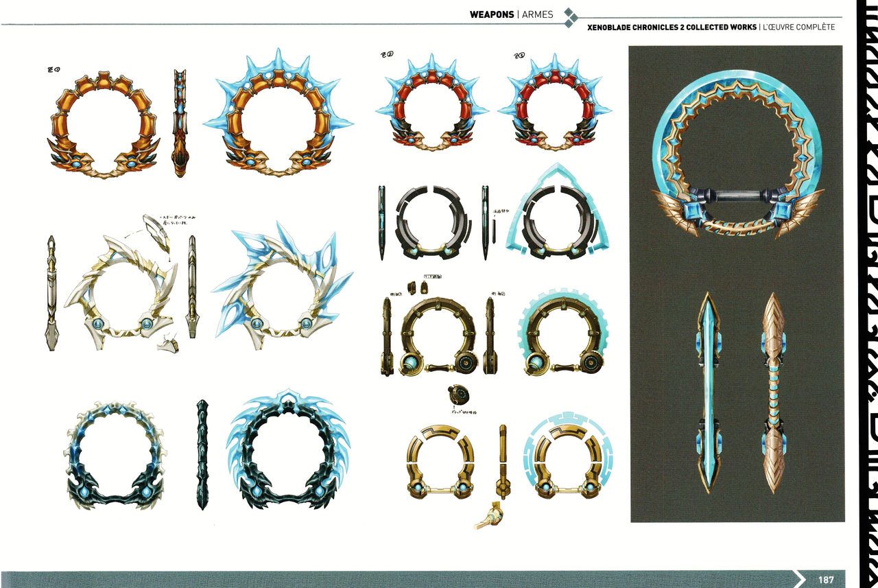Click the ARMES heading text
The image size is (878, 588).
[x=536, y=14]
